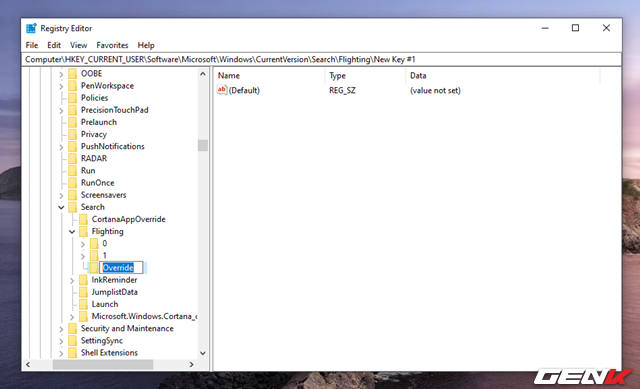Click the tree scroll up arrow

point(203,74)
